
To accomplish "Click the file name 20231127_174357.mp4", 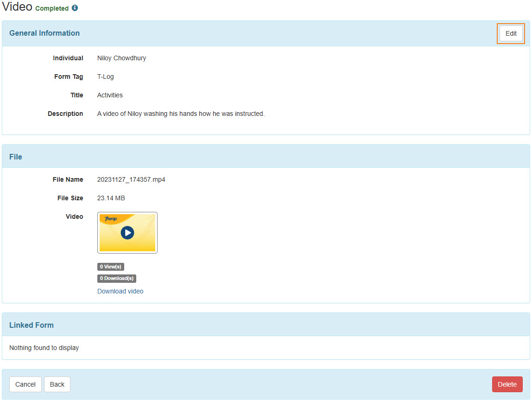I will pos(131,179).
